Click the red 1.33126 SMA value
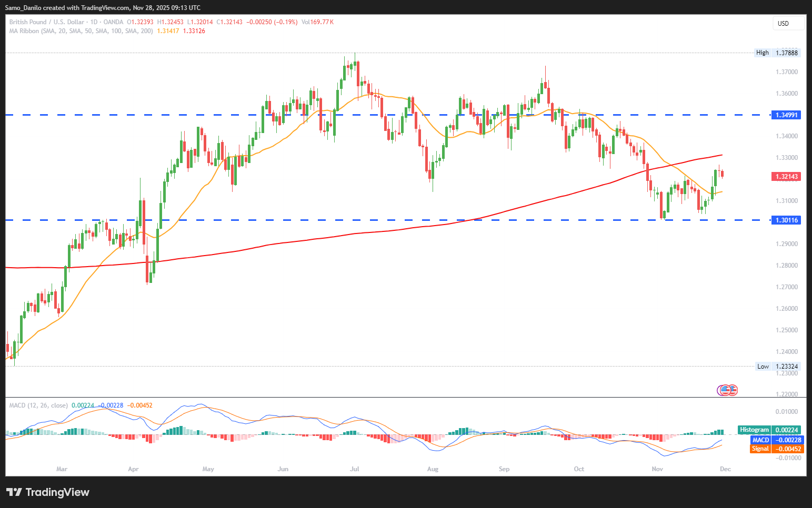 coord(194,31)
